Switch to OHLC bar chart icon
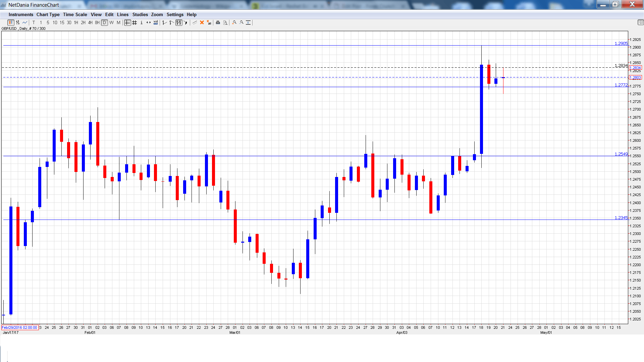Viewport: 644px width, 362px height. click(x=18, y=22)
